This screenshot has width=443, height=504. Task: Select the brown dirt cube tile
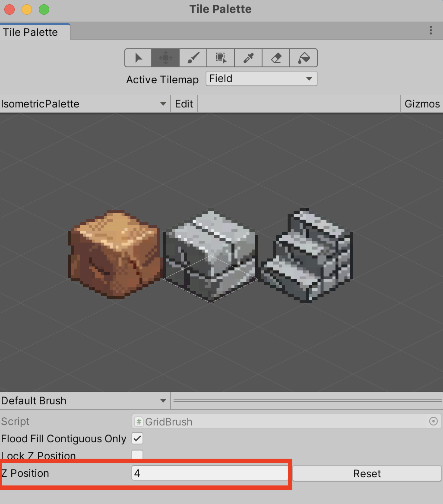point(115,254)
